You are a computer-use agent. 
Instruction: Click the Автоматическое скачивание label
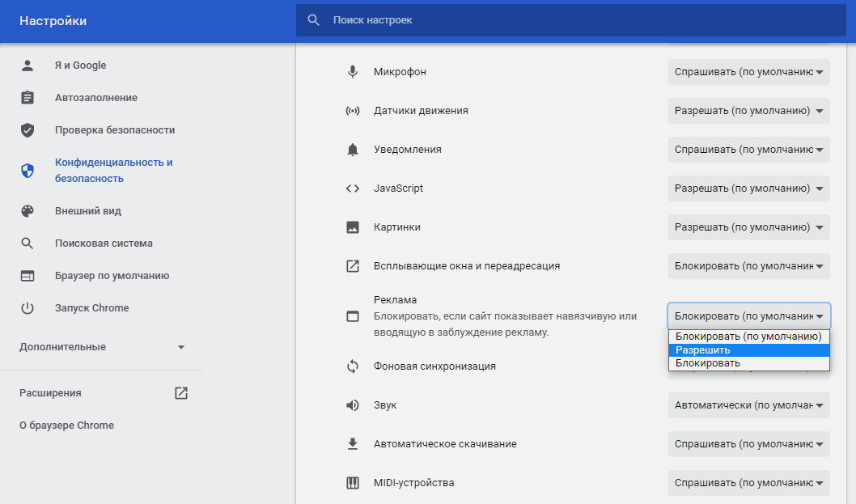click(x=445, y=444)
